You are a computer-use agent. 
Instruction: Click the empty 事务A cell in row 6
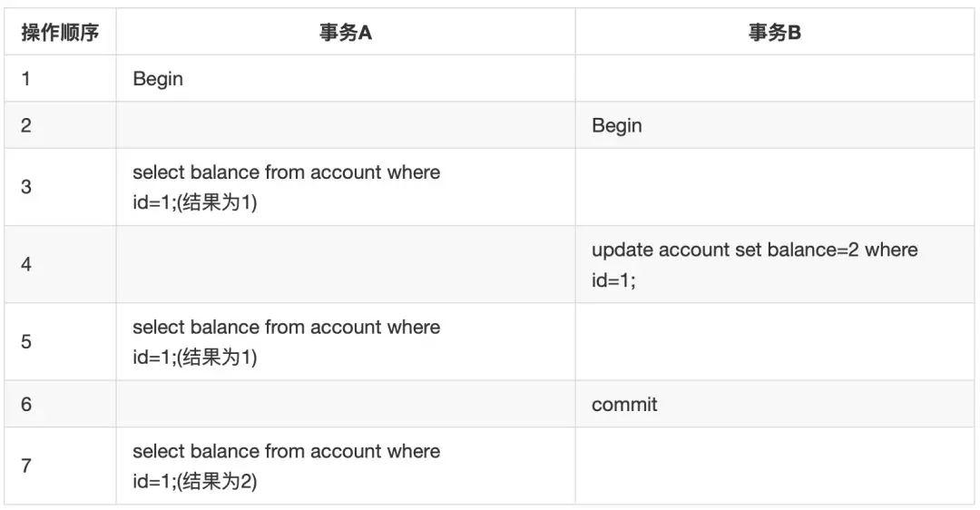click(x=346, y=404)
